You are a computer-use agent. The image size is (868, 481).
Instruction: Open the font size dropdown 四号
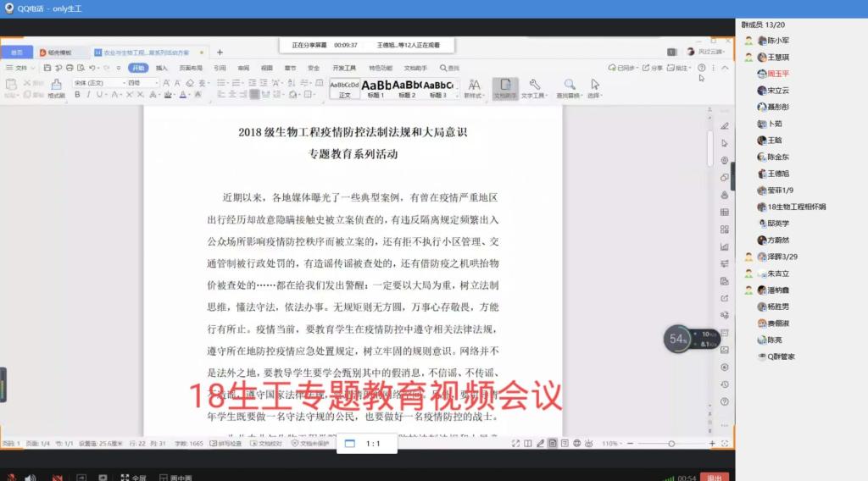click(141, 83)
